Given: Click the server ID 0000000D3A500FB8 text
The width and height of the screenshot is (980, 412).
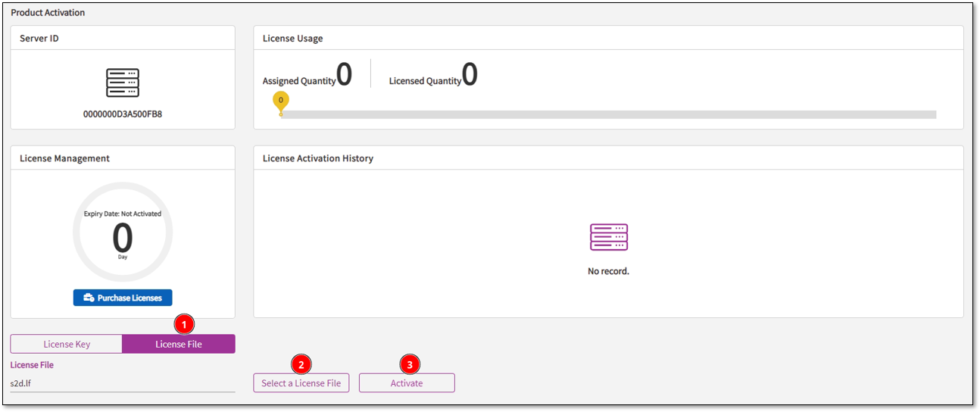Looking at the screenshot, I should click(x=123, y=114).
